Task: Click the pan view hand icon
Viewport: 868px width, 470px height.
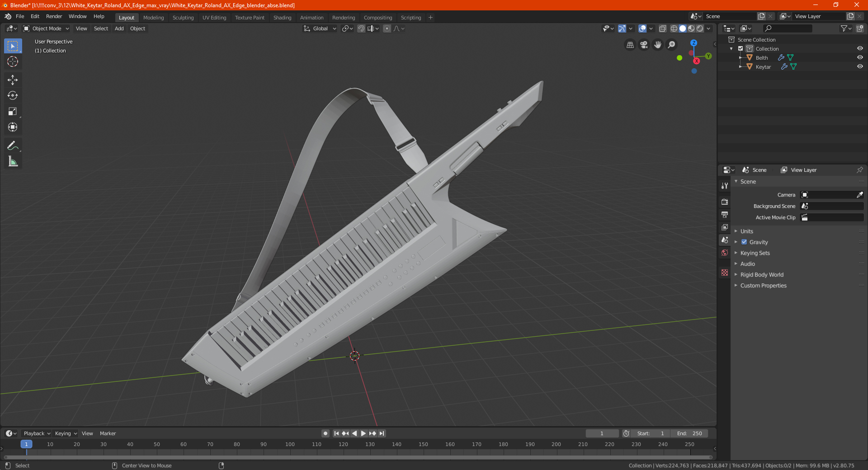Action: click(658, 45)
